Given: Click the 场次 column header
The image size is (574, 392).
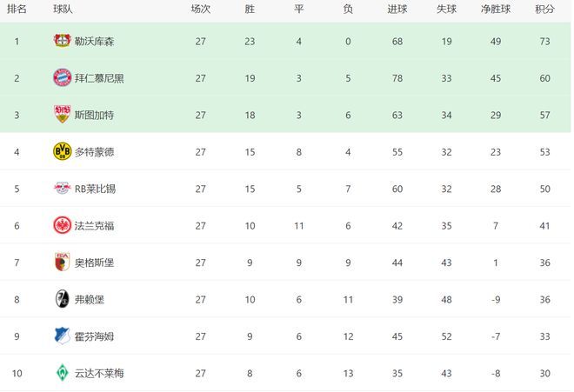Looking at the screenshot, I should click(x=201, y=9).
